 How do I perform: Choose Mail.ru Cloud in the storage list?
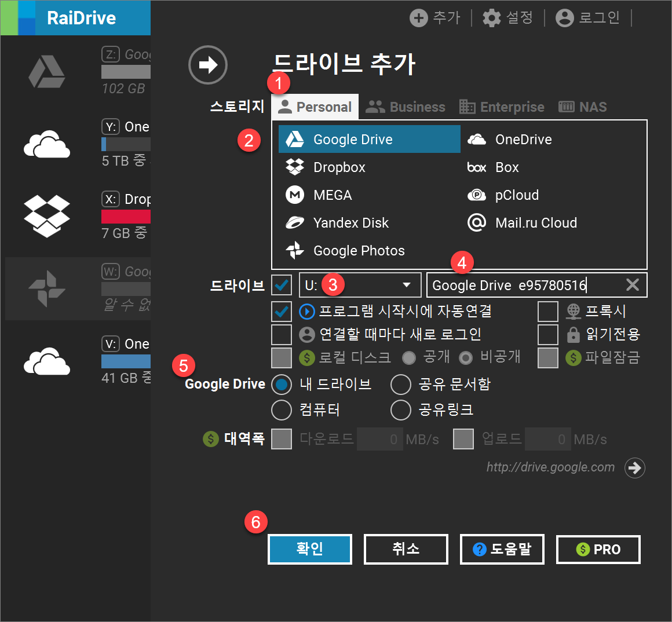(x=522, y=223)
